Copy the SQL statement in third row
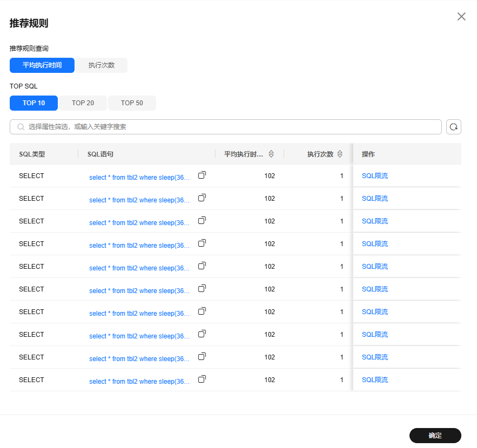This screenshot has width=477, height=448. coord(201,221)
